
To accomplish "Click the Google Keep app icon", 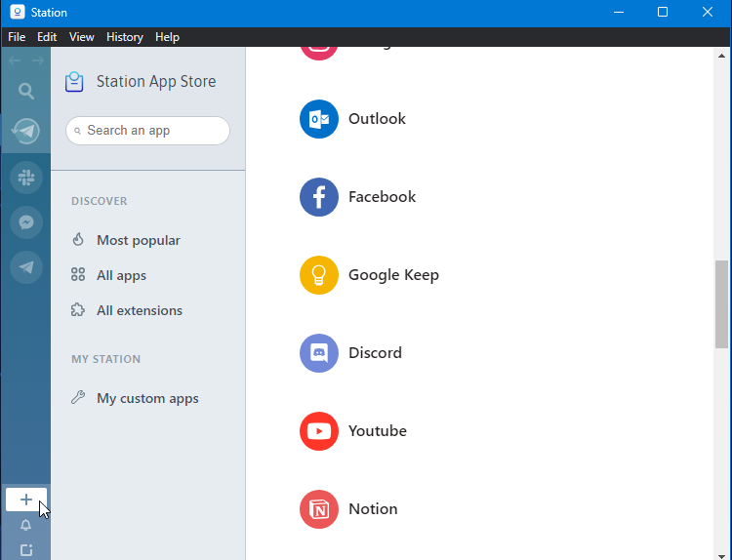I will 319,275.
